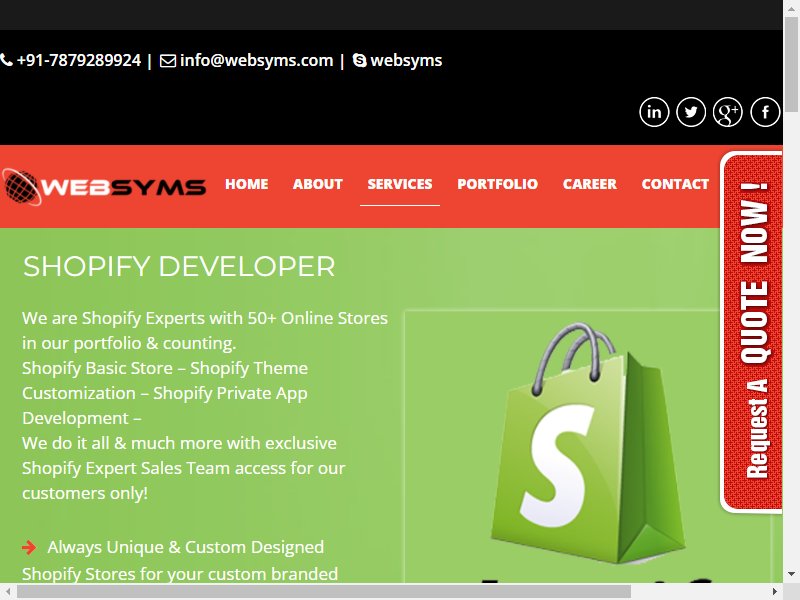Click the horizontal scrollbar left arrow
This screenshot has height=600, width=800.
point(8,591)
